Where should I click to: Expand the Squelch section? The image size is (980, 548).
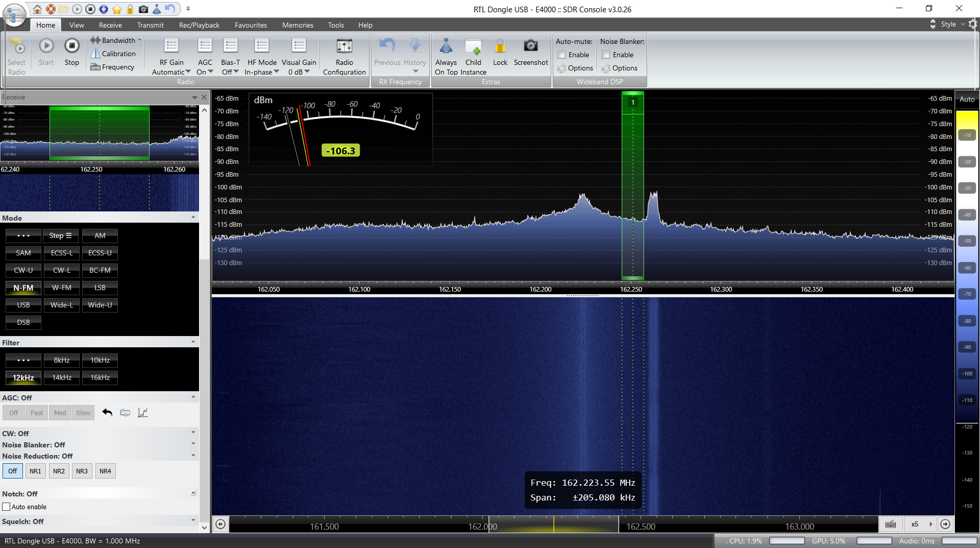pos(193,521)
